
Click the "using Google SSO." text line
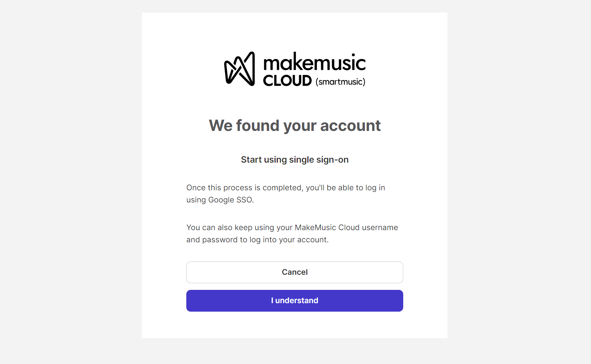click(220, 200)
